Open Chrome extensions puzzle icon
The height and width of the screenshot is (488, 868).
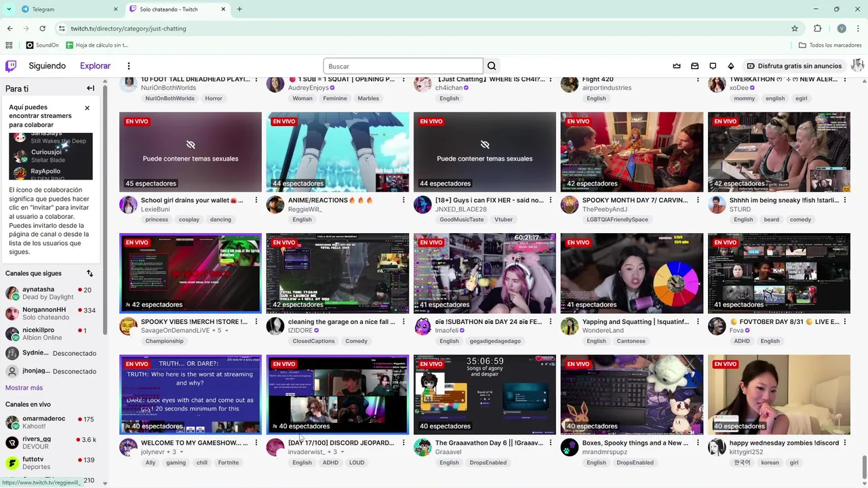(817, 28)
